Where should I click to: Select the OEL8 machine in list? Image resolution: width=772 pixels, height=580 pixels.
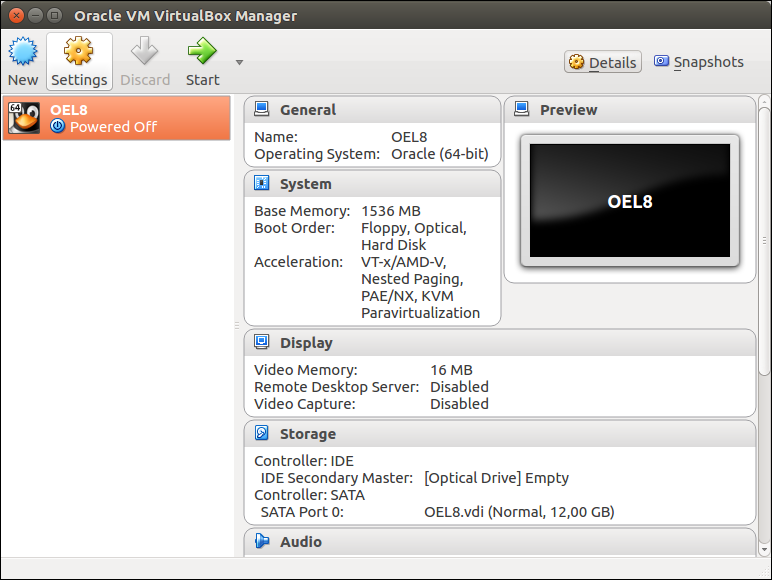[117, 118]
